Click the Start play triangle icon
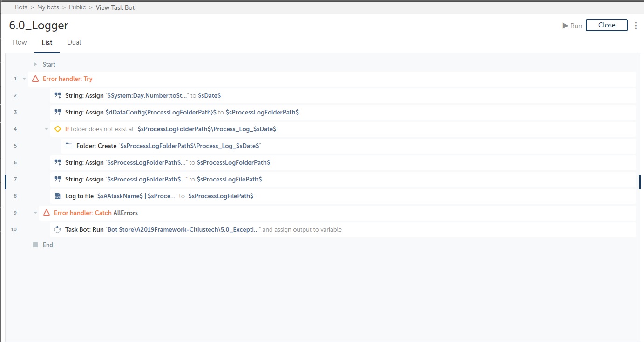Image resolution: width=644 pixels, height=342 pixels. pyautogui.click(x=35, y=64)
